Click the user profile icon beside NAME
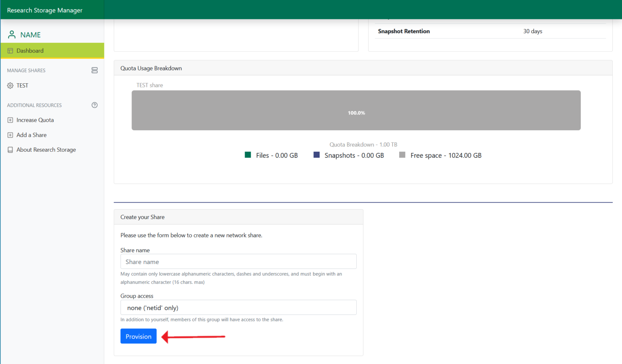Image resolution: width=622 pixels, height=364 pixels. tap(11, 34)
